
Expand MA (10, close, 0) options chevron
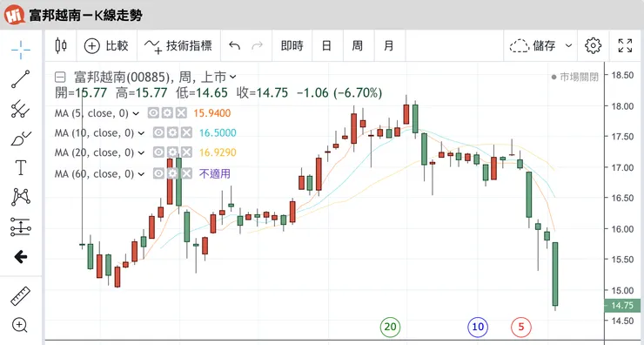[141, 132]
